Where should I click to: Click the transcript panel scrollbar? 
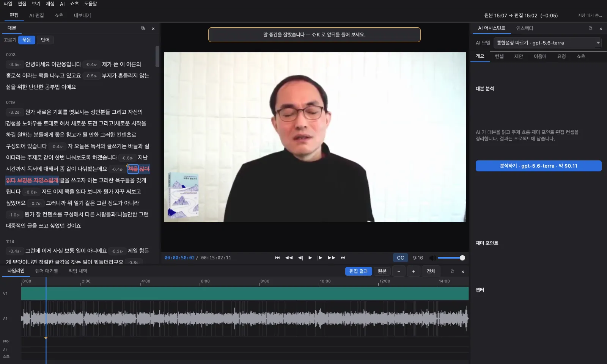[157, 57]
